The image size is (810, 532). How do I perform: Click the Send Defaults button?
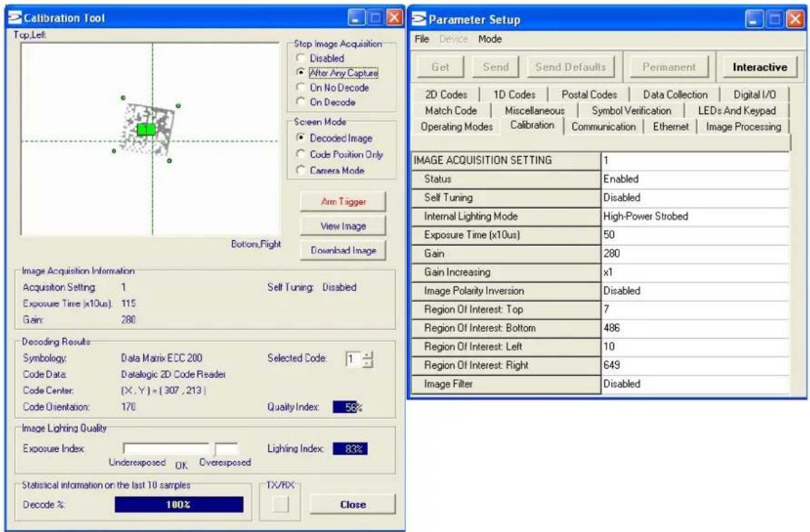pyautogui.click(x=570, y=67)
